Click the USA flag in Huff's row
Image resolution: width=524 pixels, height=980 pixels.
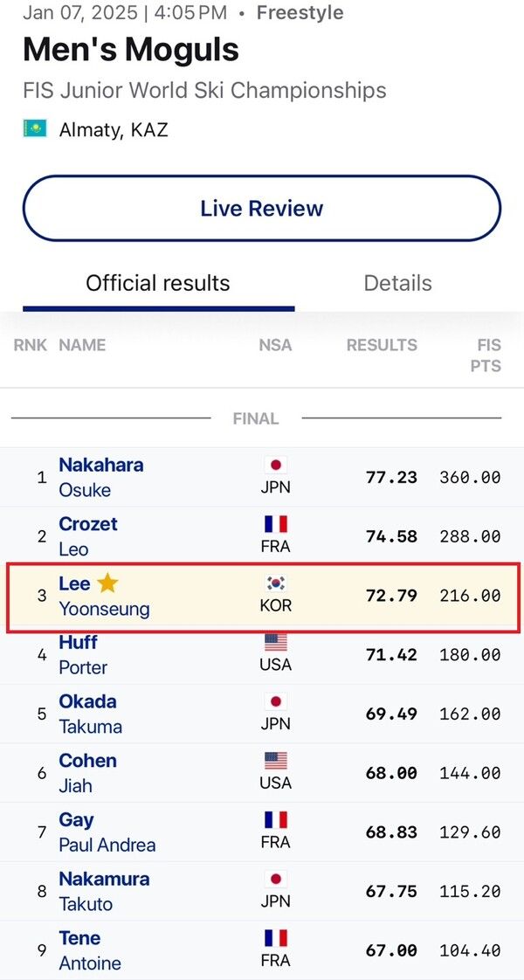click(276, 643)
